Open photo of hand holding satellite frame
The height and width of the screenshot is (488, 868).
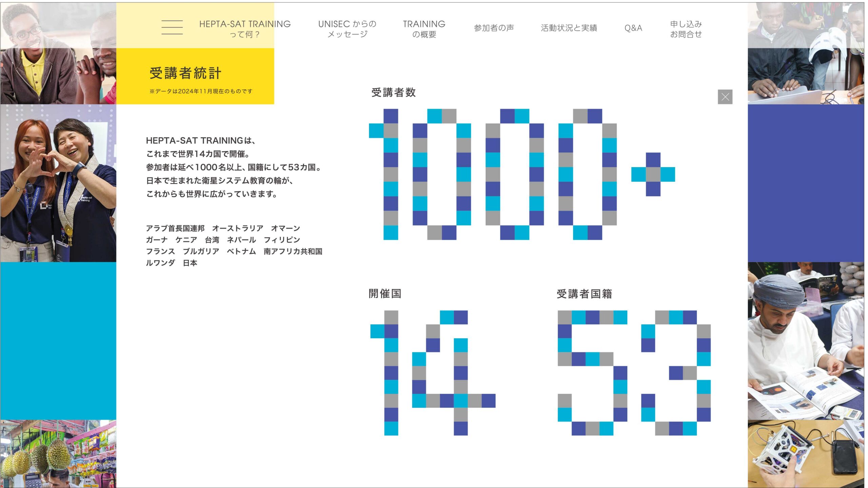806,454
